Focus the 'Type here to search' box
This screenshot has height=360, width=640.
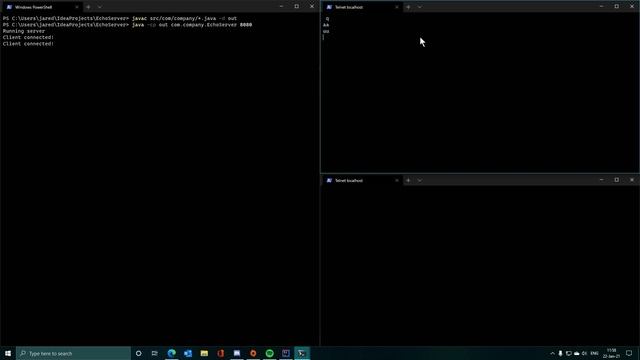click(x=73, y=353)
